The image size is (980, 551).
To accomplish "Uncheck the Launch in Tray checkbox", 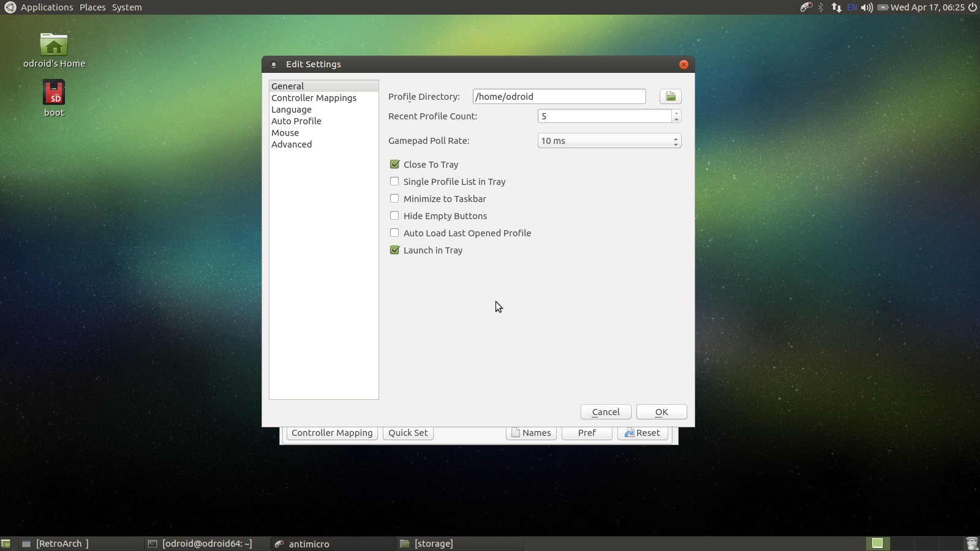I will [394, 250].
